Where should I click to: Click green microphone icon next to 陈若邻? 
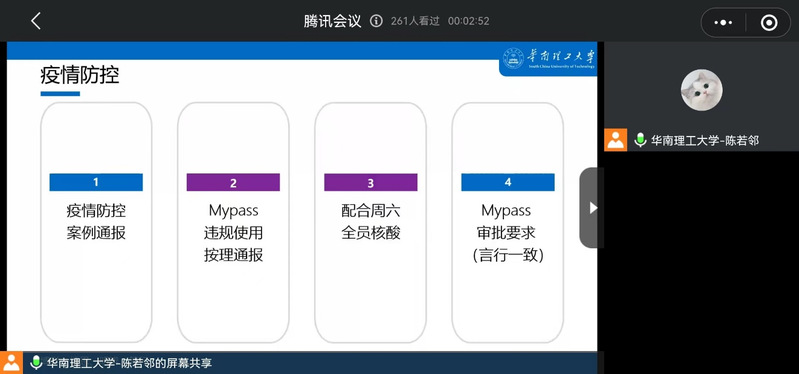[640, 140]
